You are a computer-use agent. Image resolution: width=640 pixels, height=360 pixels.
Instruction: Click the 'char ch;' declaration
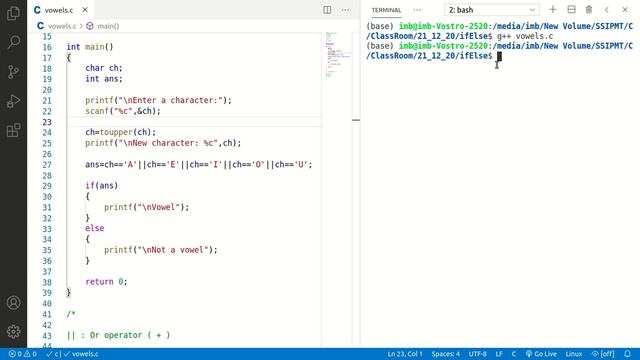click(x=104, y=68)
